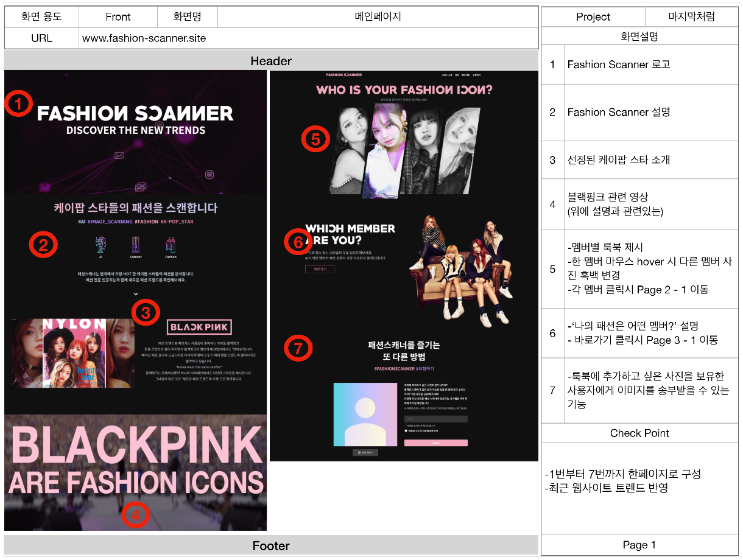The image size is (743, 560).
Task: Click the URL www.fashion-scanner.site
Action: pyautogui.click(x=144, y=38)
